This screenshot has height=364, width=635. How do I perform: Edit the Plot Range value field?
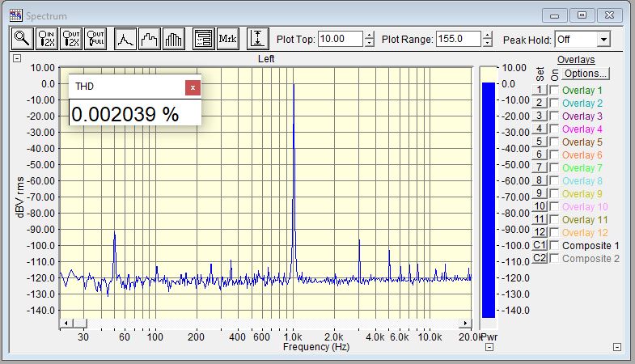(459, 40)
